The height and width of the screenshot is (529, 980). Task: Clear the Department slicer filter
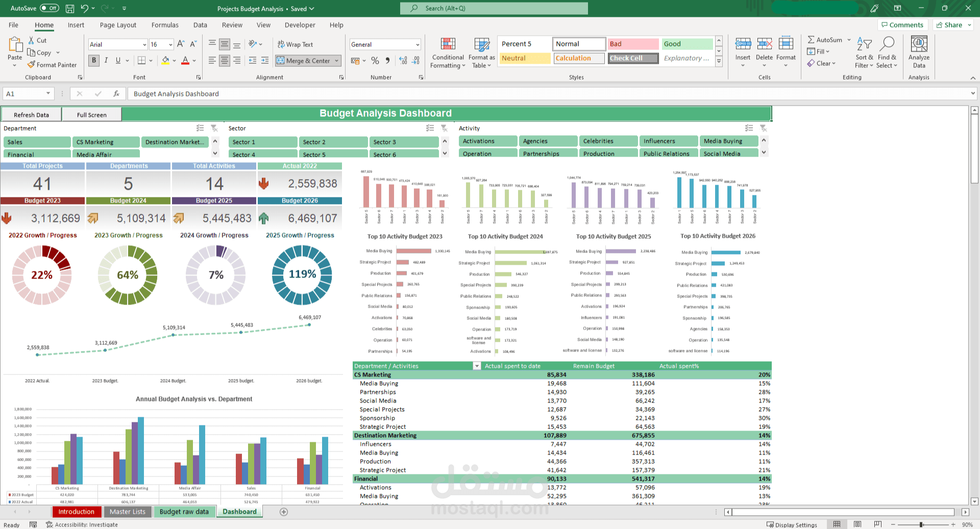click(x=214, y=129)
